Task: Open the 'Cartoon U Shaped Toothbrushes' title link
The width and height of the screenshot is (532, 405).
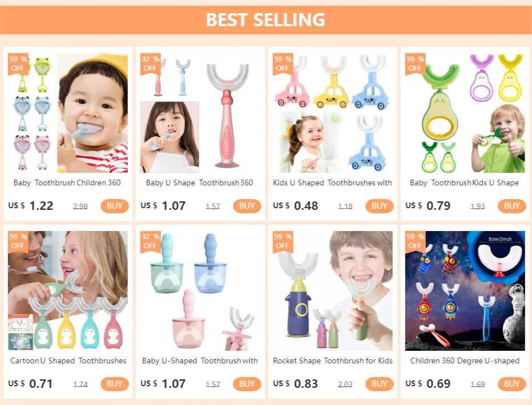Action: click(x=68, y=361)
